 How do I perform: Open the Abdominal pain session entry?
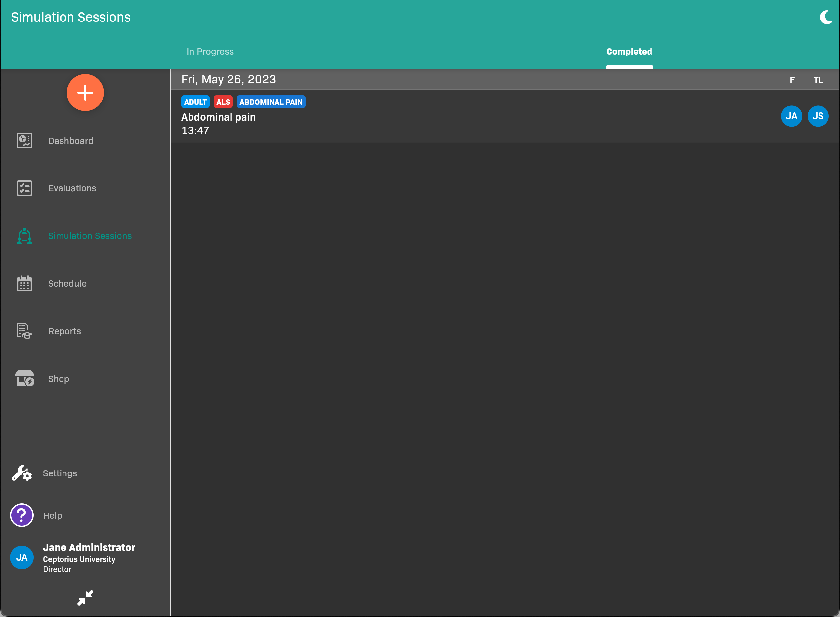pyautogui.click(x=219, y=117)
